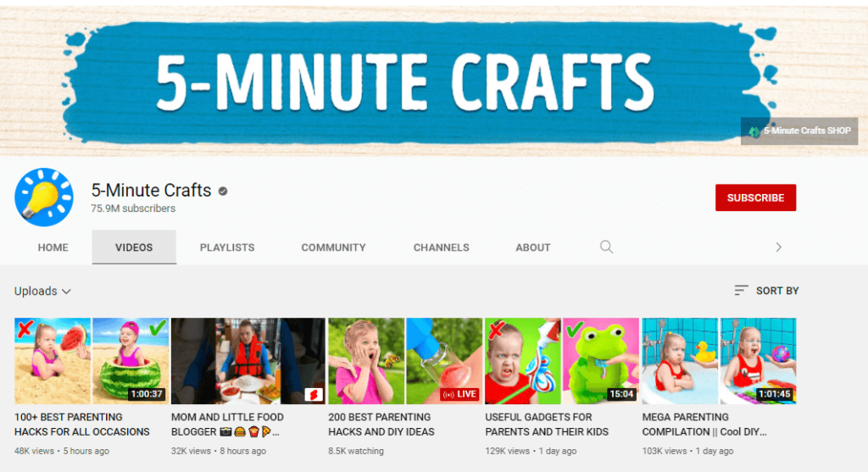The image size is (868, 472).
Task: Subscribe to the 5-Minute Crafts channel
Action: 755,197
